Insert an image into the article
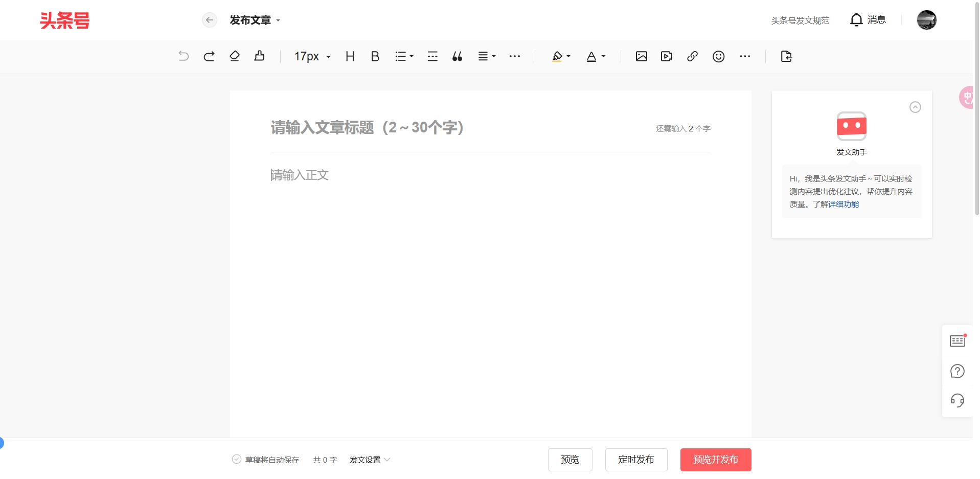The height and width of the screenshot is (479, 980). [x=641, y=56]
